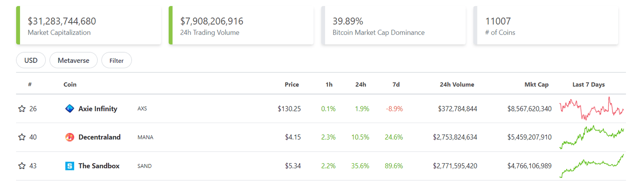View Decentraland 7-day sparkline chart

[592, 137]
